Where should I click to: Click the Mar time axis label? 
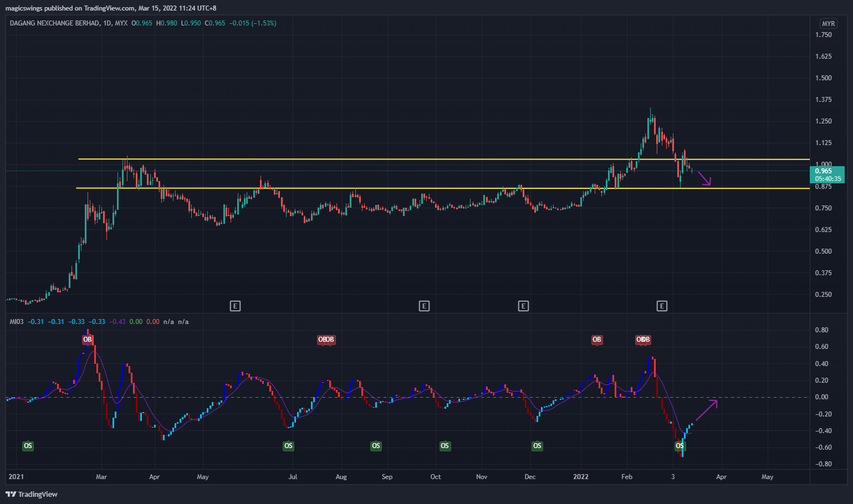click(x=101, y=477)
